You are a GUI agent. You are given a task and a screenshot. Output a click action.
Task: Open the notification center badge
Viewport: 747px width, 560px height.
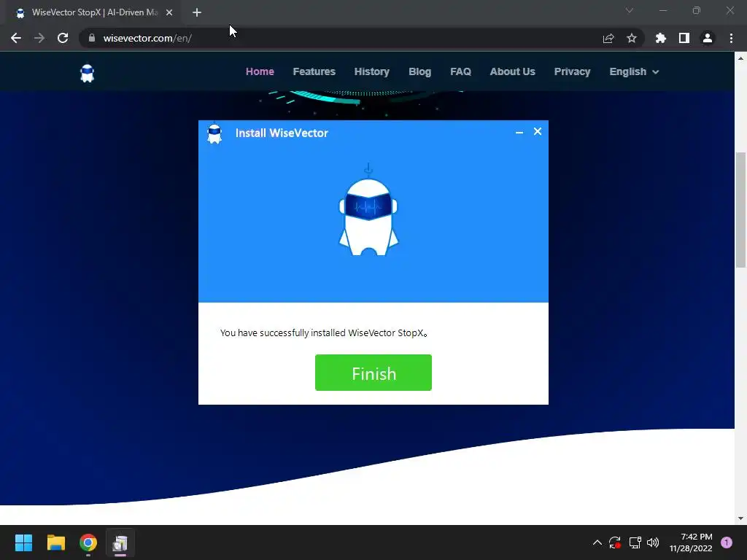click(727, 542)
